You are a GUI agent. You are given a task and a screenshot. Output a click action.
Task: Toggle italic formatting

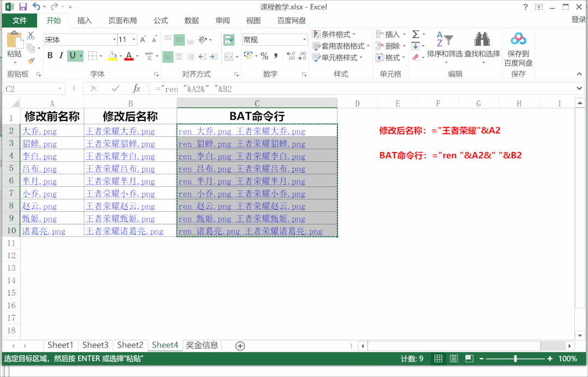[x=62, y=56]
